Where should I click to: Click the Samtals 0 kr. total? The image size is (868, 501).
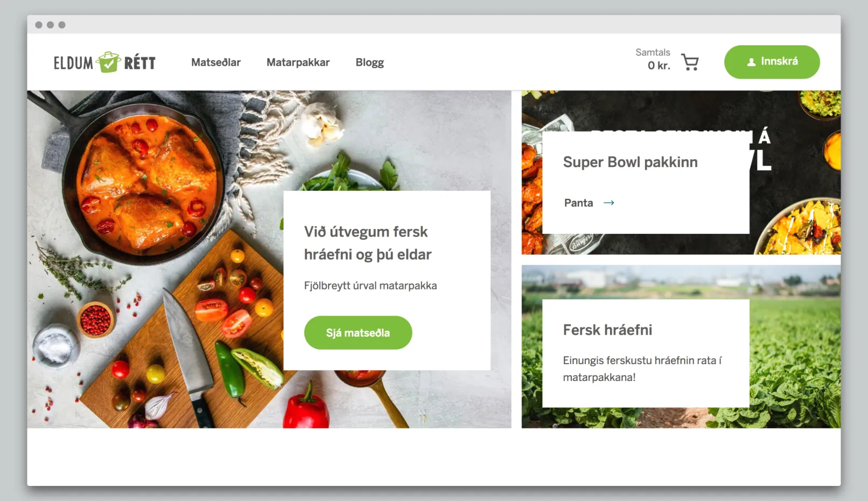[x=653, y=59]
